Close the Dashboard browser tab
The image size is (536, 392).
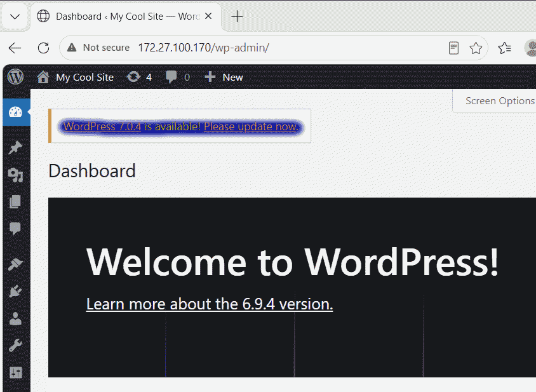click(208, 16)
